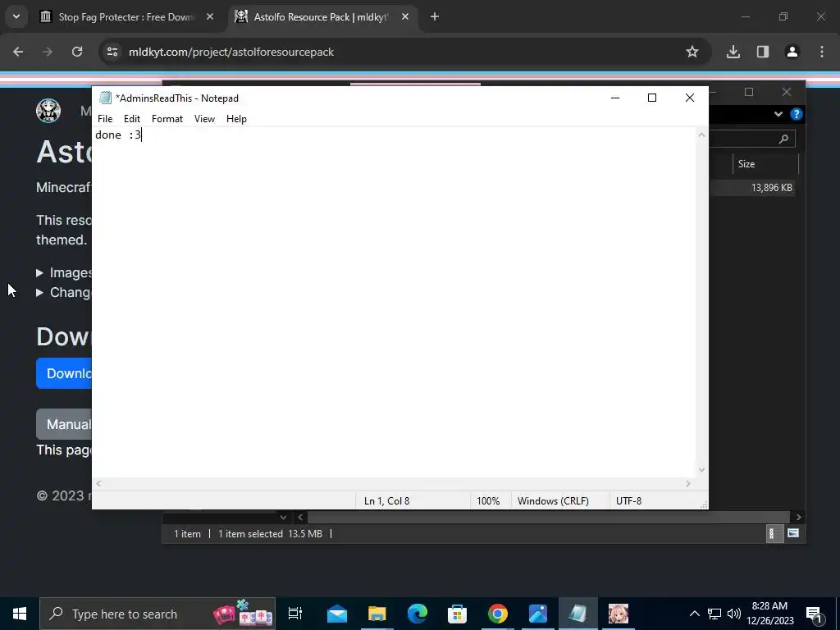Open Notepad View menu

point(204,119)
